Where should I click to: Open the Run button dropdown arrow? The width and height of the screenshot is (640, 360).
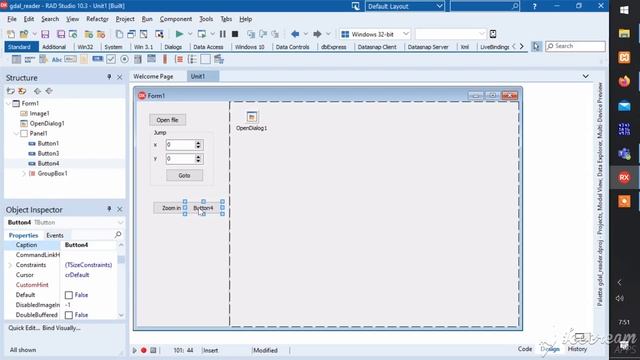click(190, 34)
